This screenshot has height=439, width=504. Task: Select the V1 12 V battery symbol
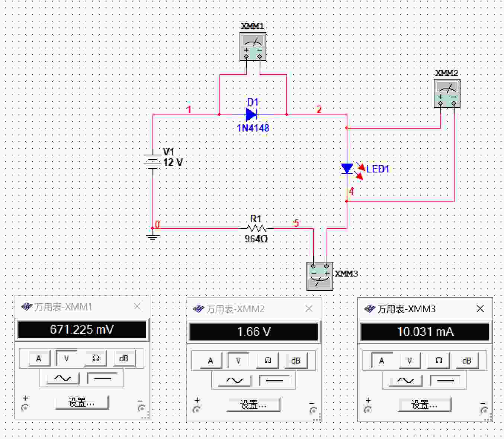coord(153,162)
